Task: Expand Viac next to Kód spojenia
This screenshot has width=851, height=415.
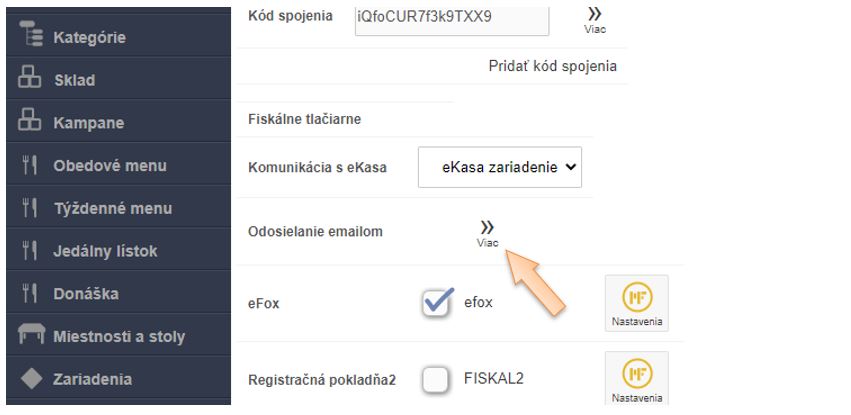Action: 595,18
